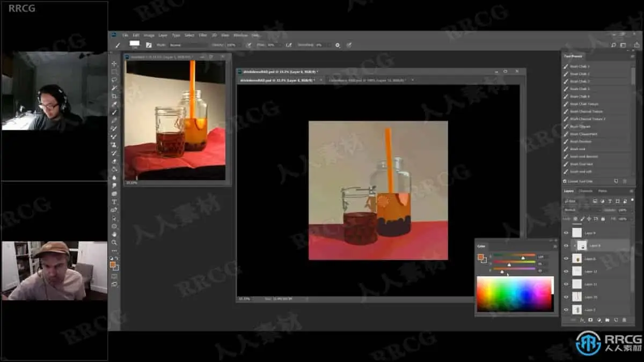
Task: Filter Layers panel by pixel layers
Action: click(595, 201)
